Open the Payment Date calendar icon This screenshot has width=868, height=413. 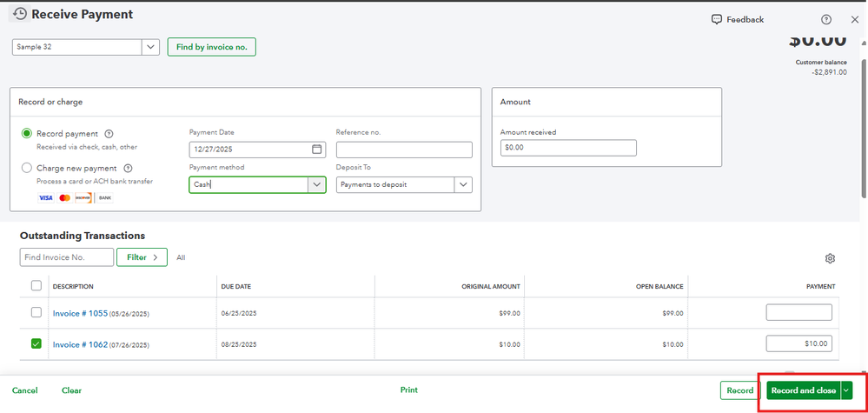coord(316,149)
